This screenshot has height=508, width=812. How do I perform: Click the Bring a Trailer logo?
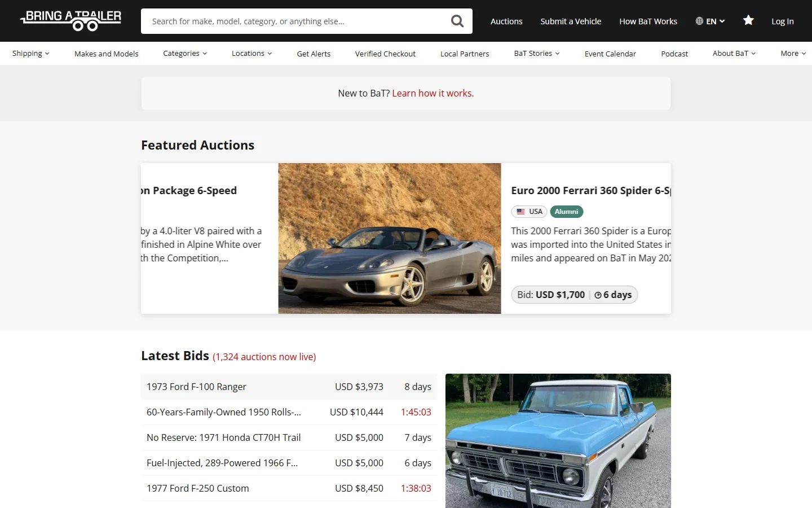pyautogui.click(x=70, y=21)
